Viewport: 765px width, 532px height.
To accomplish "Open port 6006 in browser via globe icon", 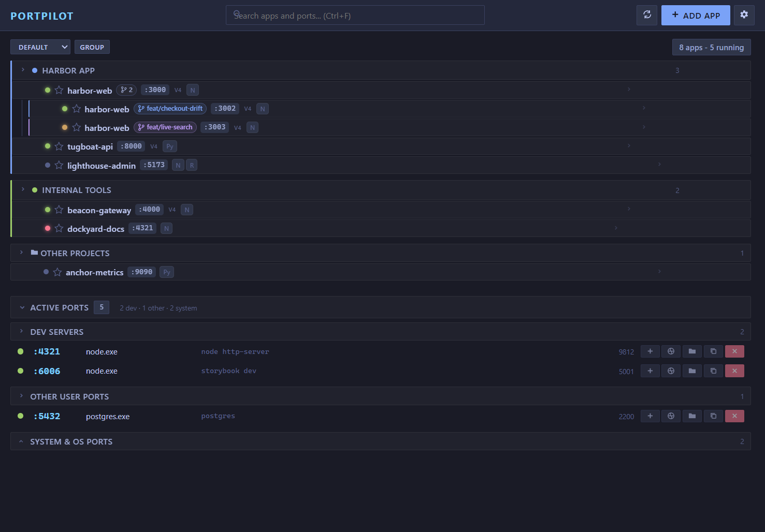I will pos(671,371).
